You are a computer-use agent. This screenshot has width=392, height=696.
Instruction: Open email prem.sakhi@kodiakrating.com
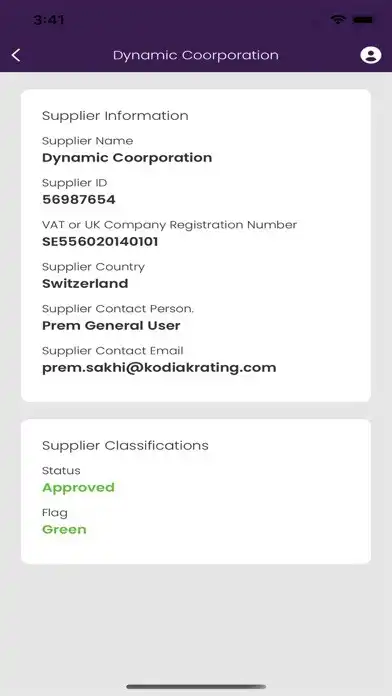pos(159,368)
